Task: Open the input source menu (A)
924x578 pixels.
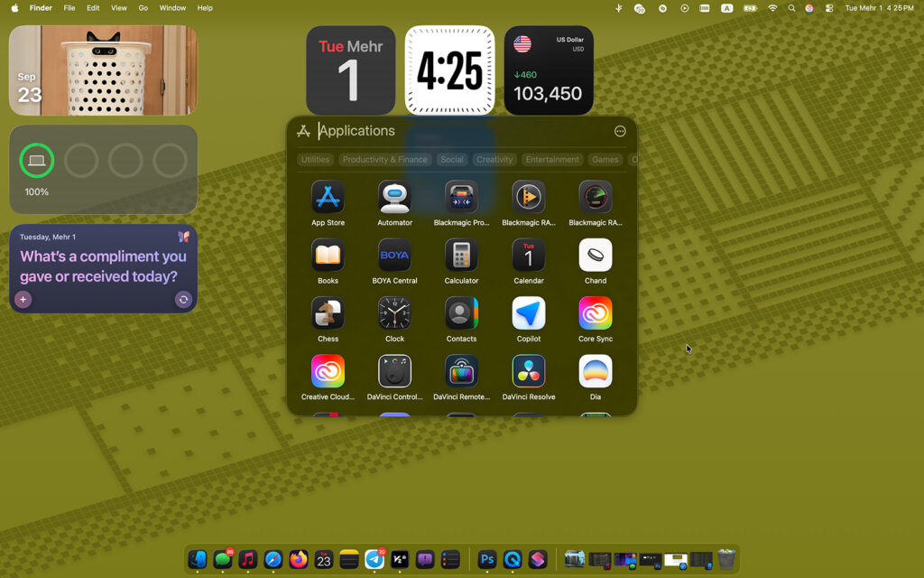Action: pos(727,8)
